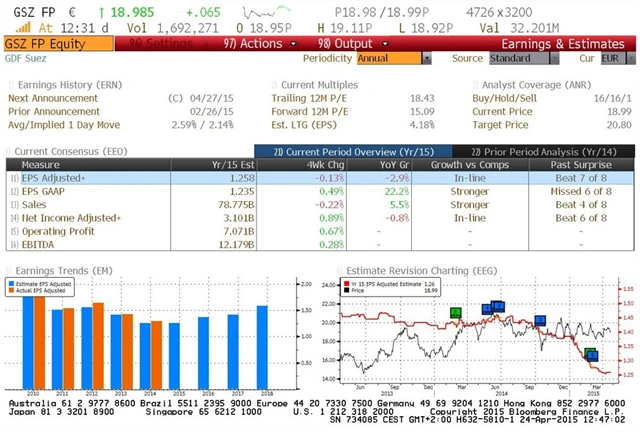This screenshot has height=432, width=640.
Task: Click the Earnings Trends (EM) section icon
Action: coord(8,270)
